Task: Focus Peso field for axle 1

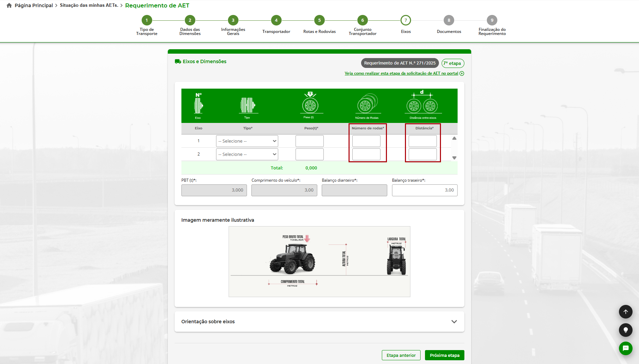Action: 309,141
